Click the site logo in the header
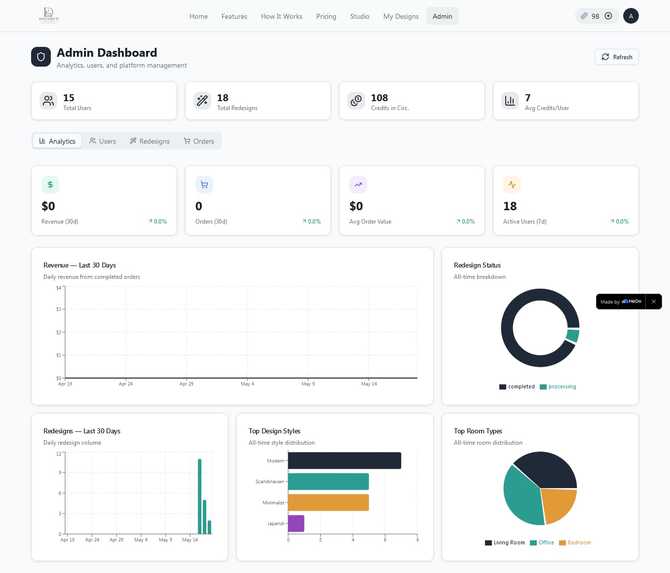The width and height of the screenshot is (670, 573). click(x=49, y=15)
